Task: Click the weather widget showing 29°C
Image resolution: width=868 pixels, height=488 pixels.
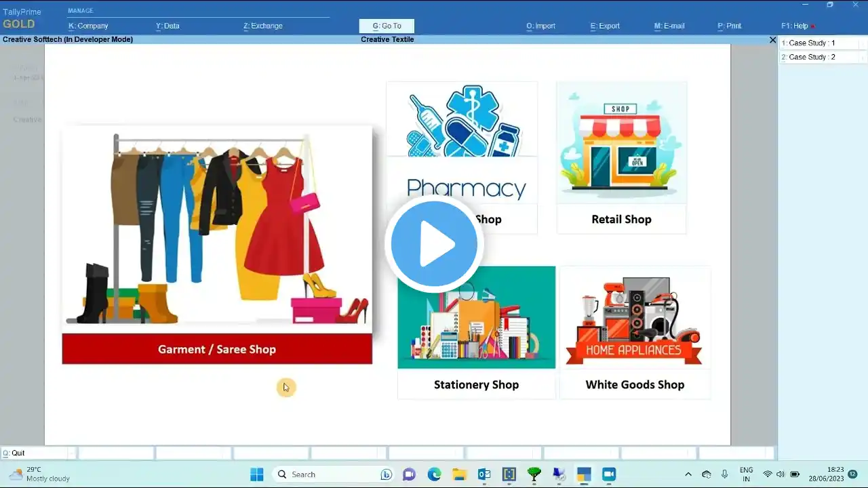Action: (x=39, y=474)
